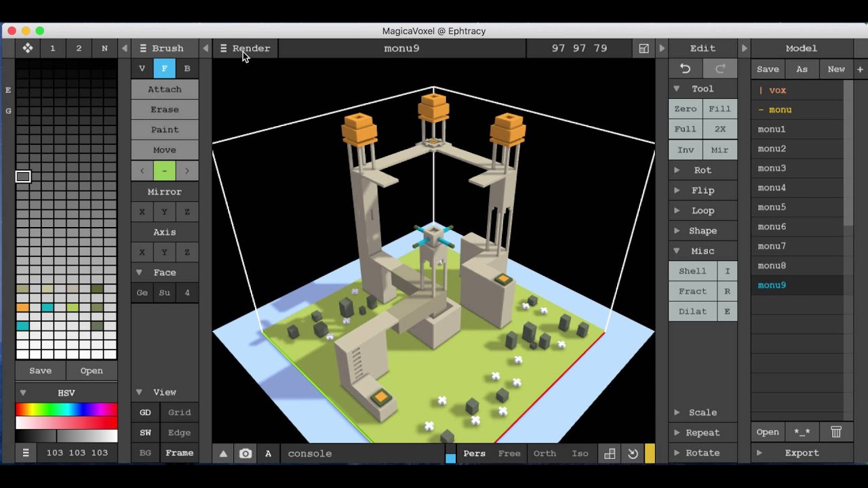The image size is (868, 488).
Task: Open a palette file
Action: 92,371
